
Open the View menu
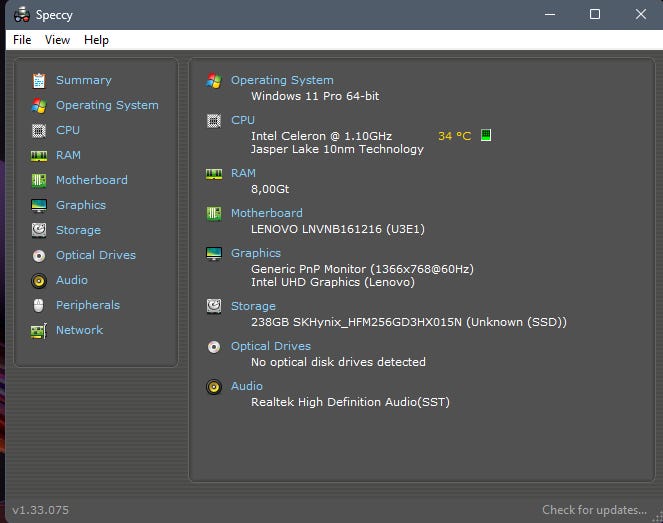pyautogui.click(x=57, y=40)
